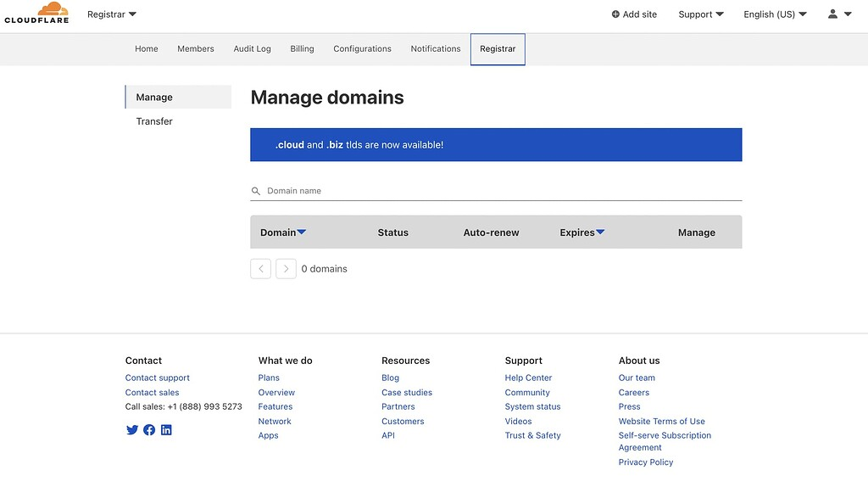Image resolution: width=868 pixels, height=487 pixels.
Task: Open the English (US) language dropdown
Action: click(775, 14)
